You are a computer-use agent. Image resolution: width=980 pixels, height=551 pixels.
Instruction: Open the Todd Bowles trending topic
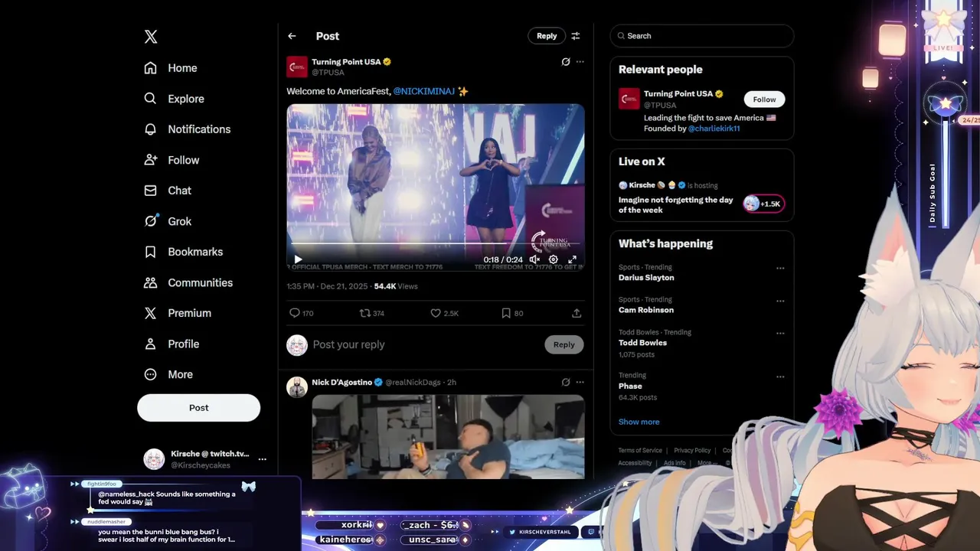[642, 343]
